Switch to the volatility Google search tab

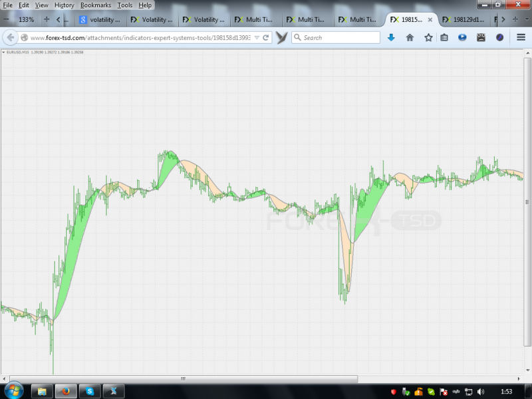point(101,20)
